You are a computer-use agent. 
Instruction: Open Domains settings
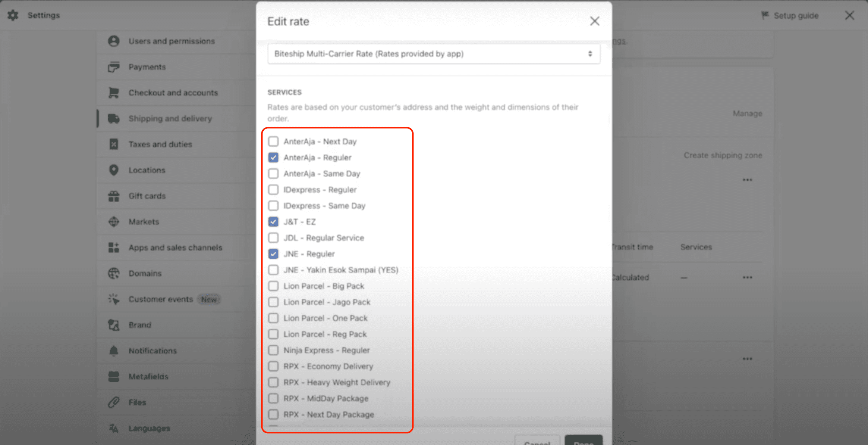coord(176,273)
